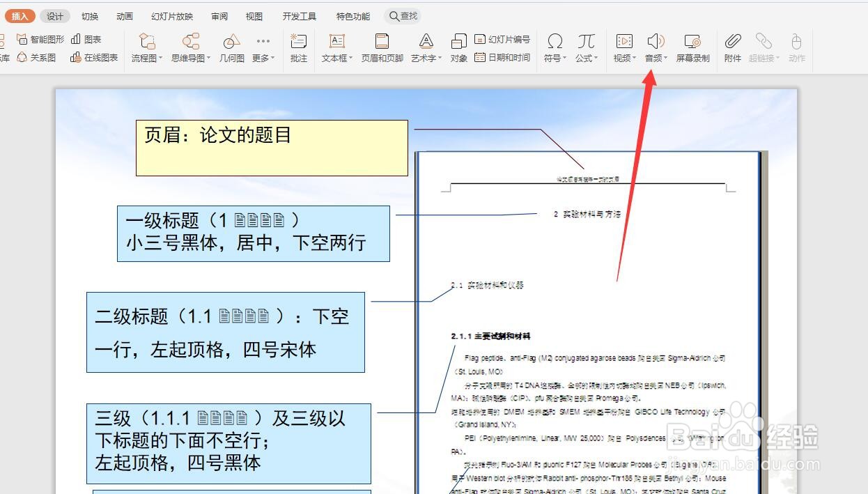868x494 pixels.
Task: Open the 幻灯片放映 slideshow tab
Action: [172, 15]
